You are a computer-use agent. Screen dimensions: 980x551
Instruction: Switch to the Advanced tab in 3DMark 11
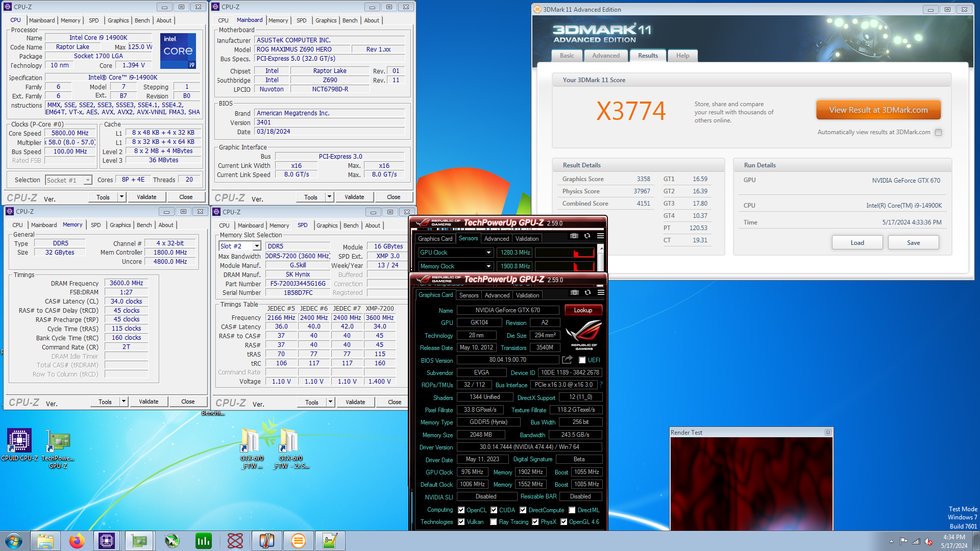pyautogui.click(x=606, y=56)
